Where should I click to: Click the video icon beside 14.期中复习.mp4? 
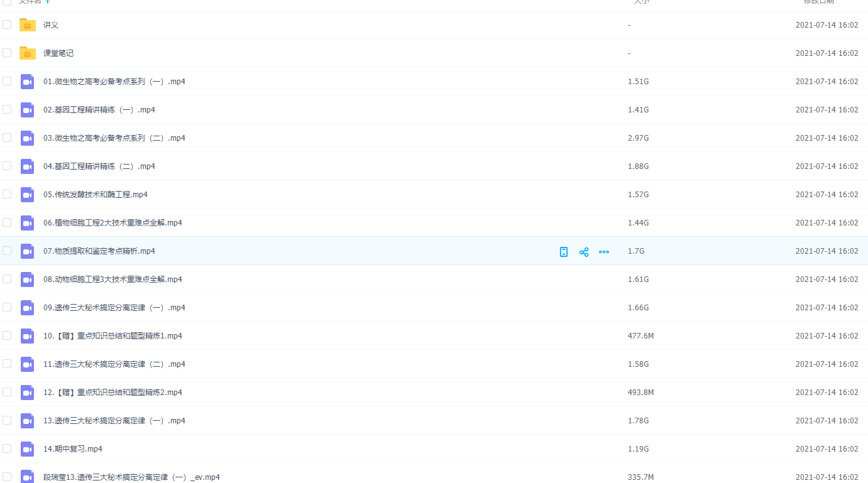pyautogui.click(x=28, y=449)
